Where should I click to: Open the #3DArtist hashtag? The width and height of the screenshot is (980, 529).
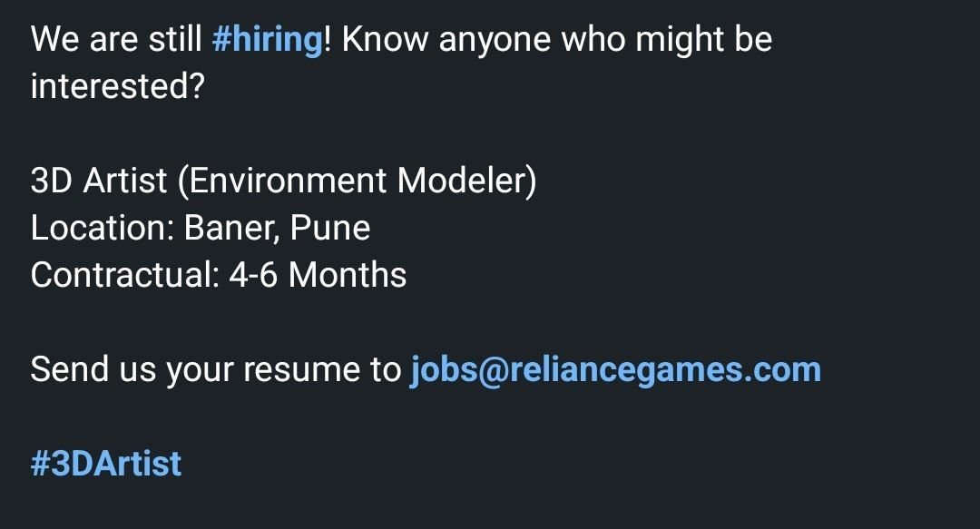pos(106,464)
